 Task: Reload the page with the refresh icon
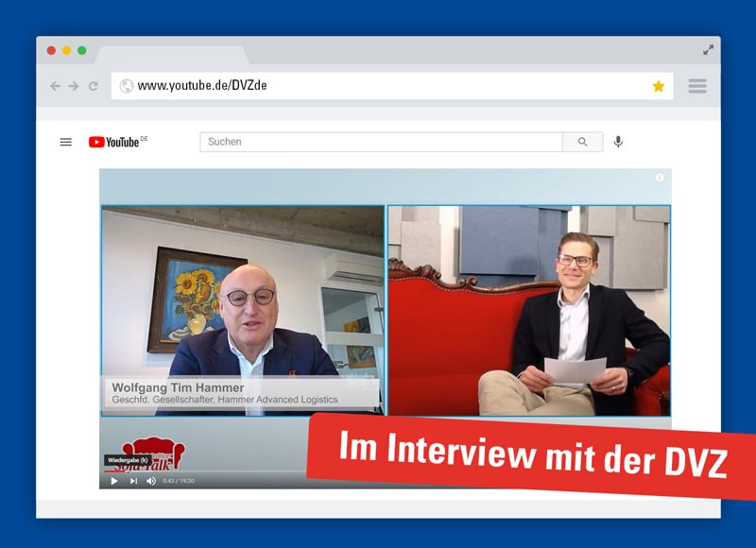pyautogui.click(x=91, y=85)
